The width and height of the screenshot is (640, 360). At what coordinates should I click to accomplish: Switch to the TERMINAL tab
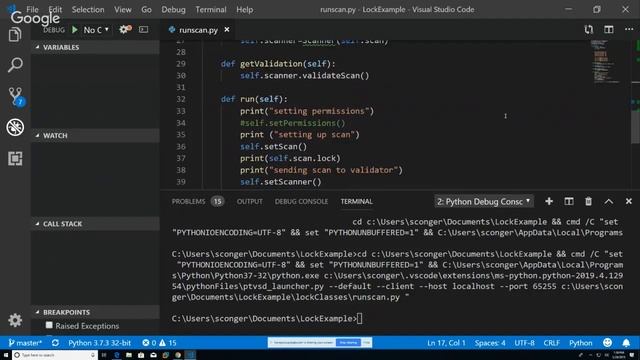356,201
